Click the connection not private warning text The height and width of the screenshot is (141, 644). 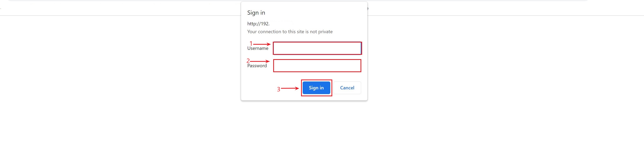click(290, 32)
